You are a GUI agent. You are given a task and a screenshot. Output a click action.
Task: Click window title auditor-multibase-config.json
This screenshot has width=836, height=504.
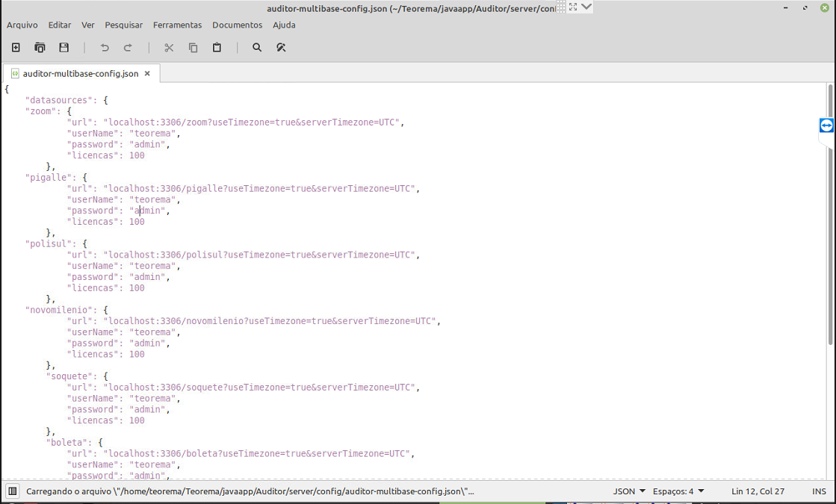pyautogui.click(x=411, y=8)
